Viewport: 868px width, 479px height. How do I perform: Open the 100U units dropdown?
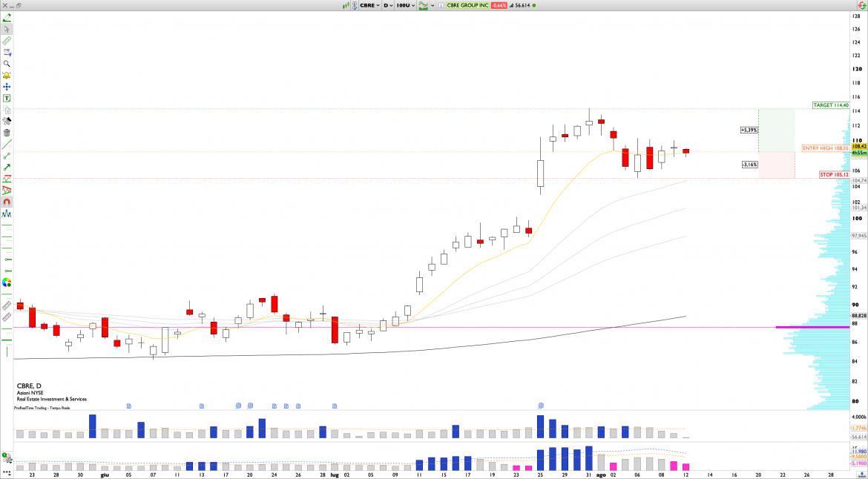(x=404, y=5)
